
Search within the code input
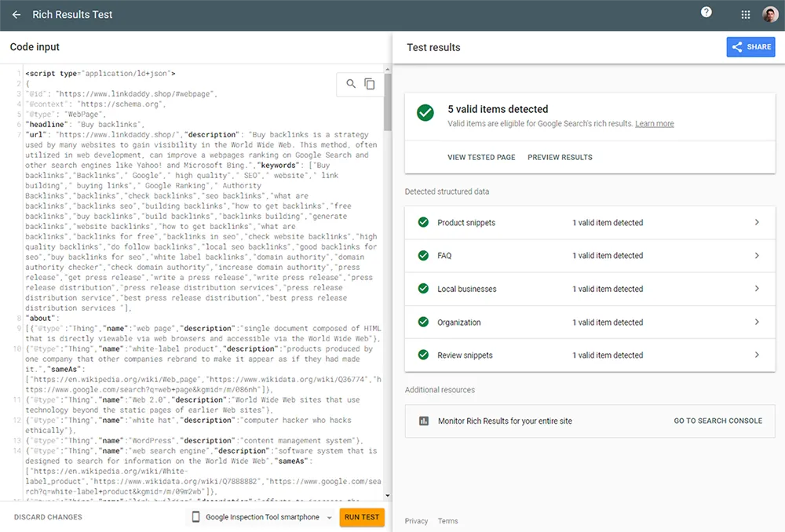point(351,84)
